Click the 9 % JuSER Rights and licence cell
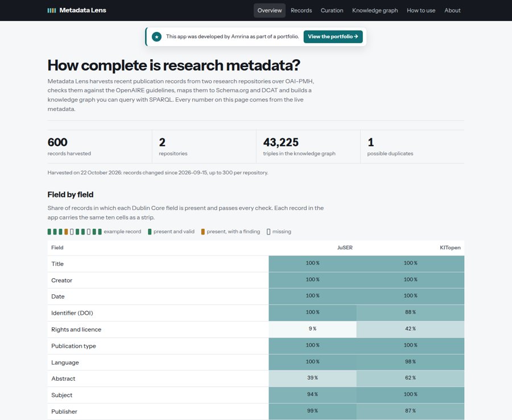This screenshot has height=420, width=512. [x=312, y=329]
